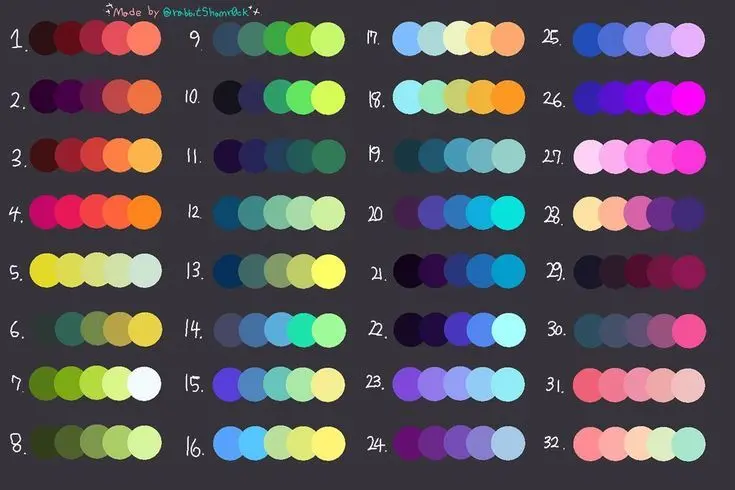Screen dimensions: 735x490
Task: Choose the peach-orange swatch in palette 17
Action: tap(508, 39)
